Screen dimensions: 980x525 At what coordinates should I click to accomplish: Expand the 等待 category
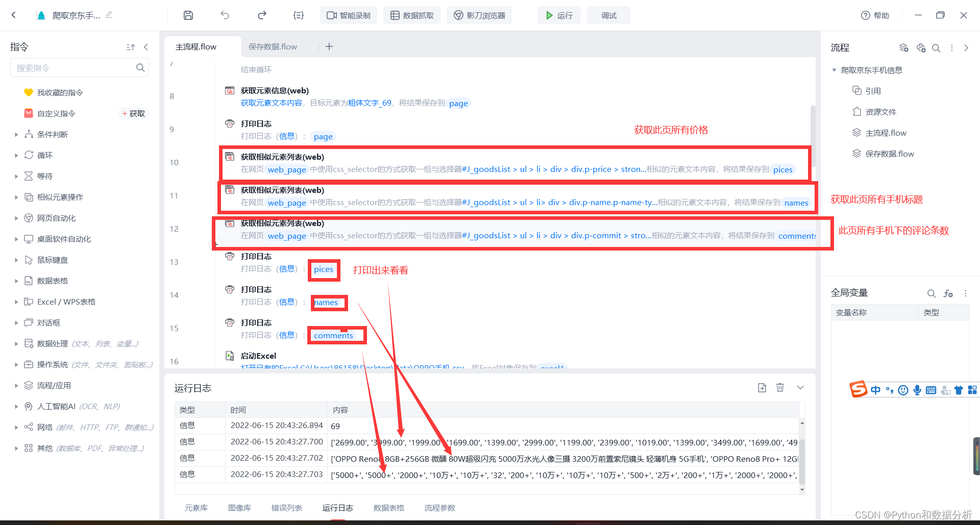click(16, 176)
